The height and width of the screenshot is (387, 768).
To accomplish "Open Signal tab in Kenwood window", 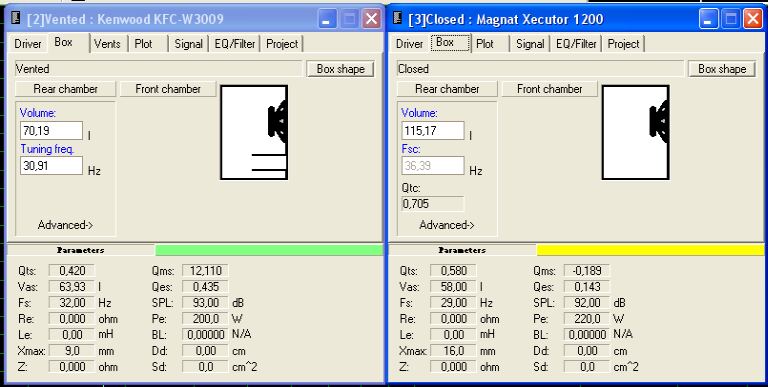I will click(x=189, y=44).
